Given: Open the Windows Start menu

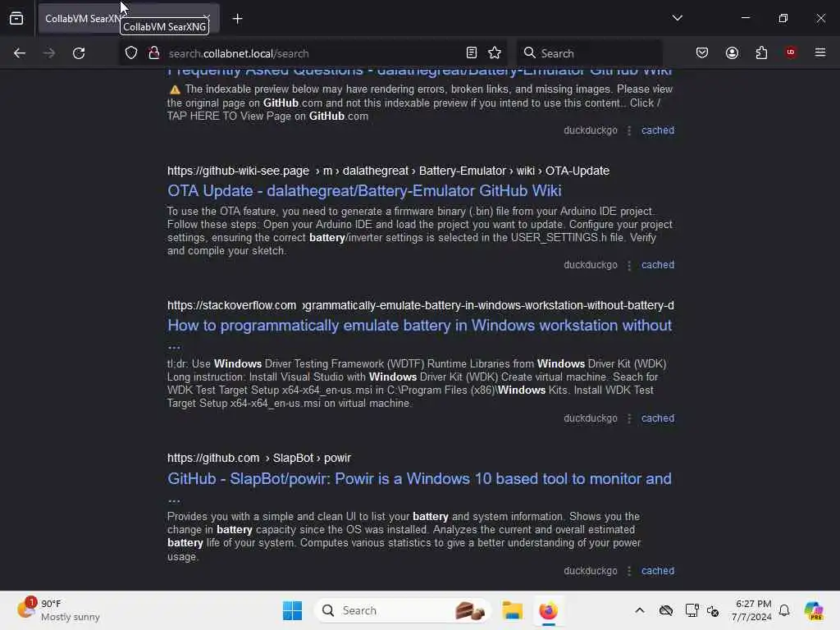Looking at the screenshot, I should (293, 610).
